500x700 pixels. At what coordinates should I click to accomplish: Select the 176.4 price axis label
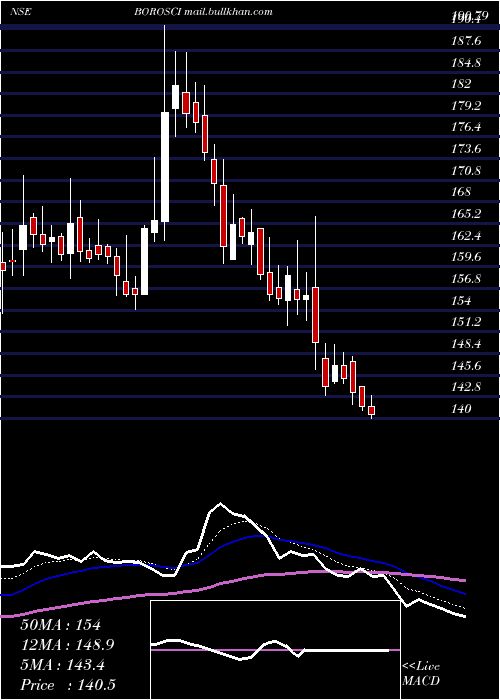[x=466, y=127]
